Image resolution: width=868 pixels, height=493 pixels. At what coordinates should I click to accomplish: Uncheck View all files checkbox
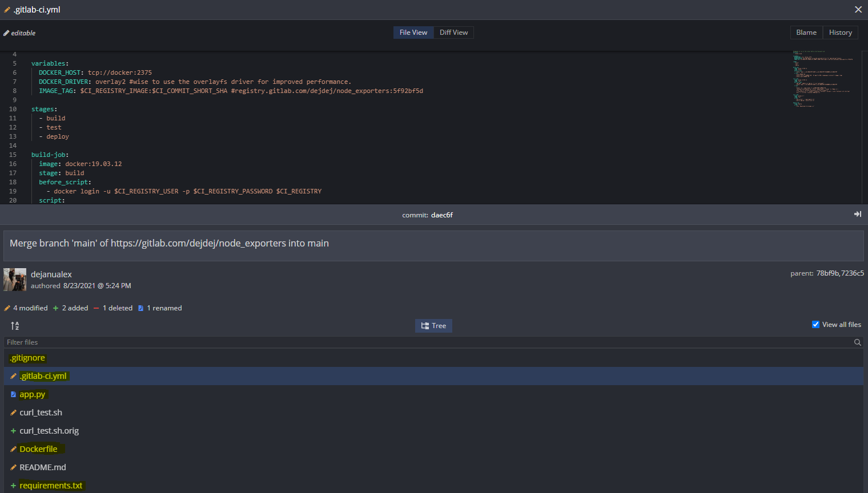pyautogui.click(x=815, y=324)
